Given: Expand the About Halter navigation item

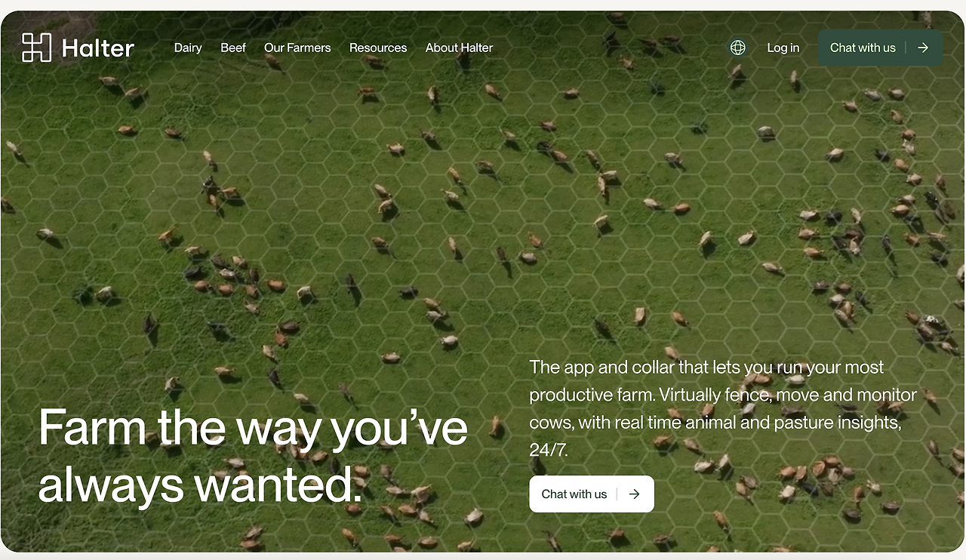Looking at the screenshot, I should pos(459,48).
